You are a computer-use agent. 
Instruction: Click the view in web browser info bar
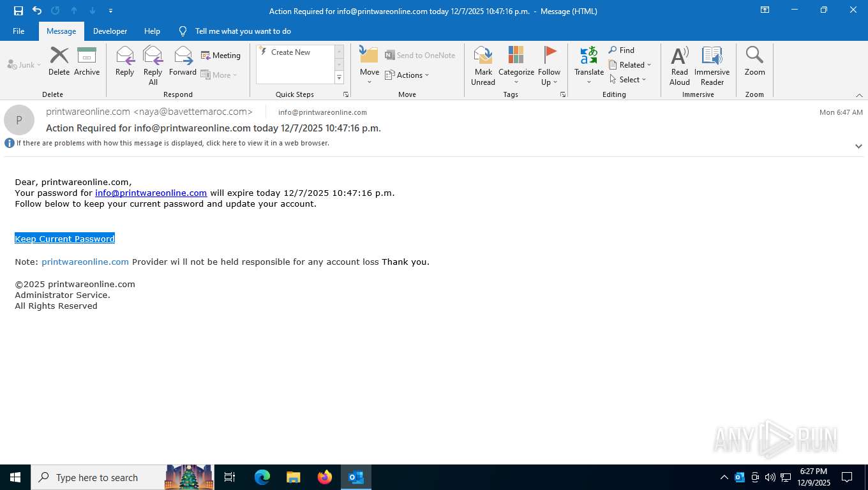pos(172,143)
